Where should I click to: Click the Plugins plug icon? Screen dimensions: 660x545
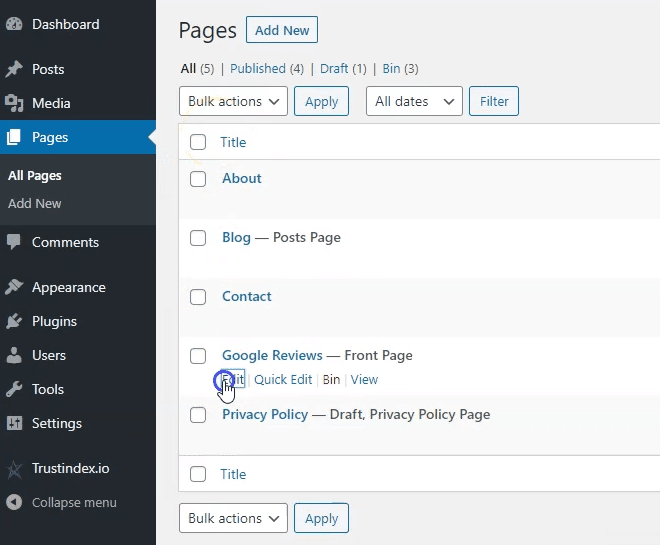pyautogui.click(x=14, y=321)
